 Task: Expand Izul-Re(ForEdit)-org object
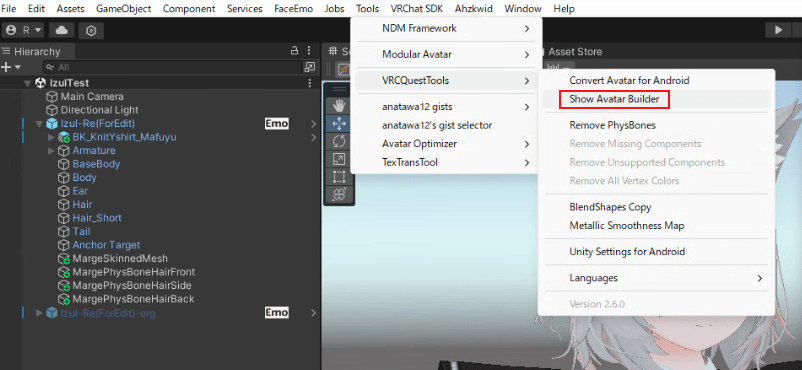click(39, 313)
